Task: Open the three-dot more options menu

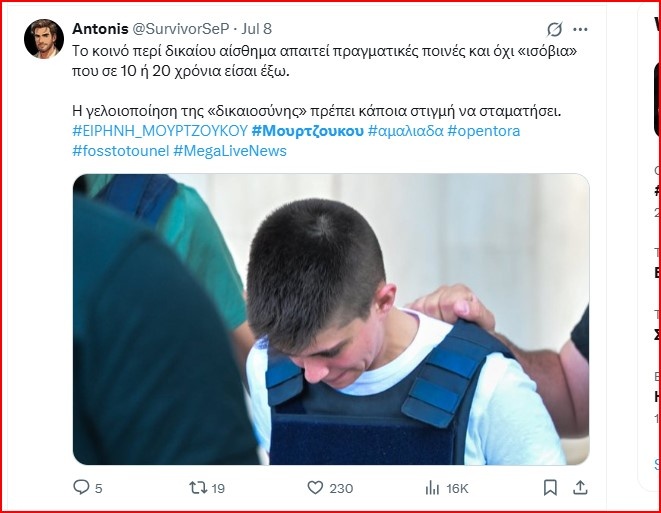Action: (580, 29)
